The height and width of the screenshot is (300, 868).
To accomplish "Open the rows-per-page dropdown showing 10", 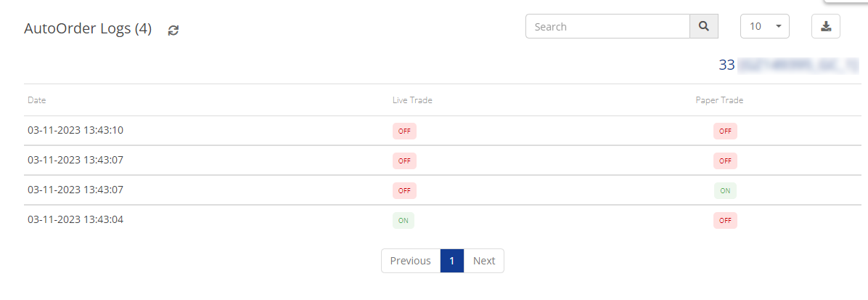I will (764, 26).
